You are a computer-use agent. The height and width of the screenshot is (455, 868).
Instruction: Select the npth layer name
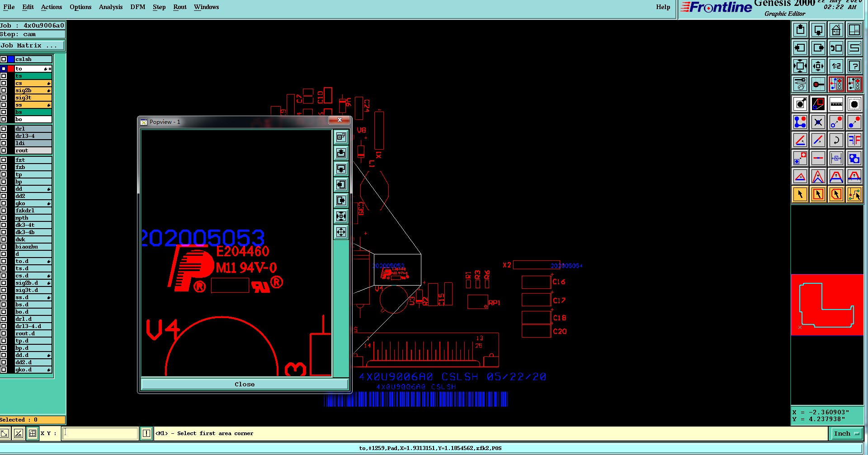pos(33,218)
